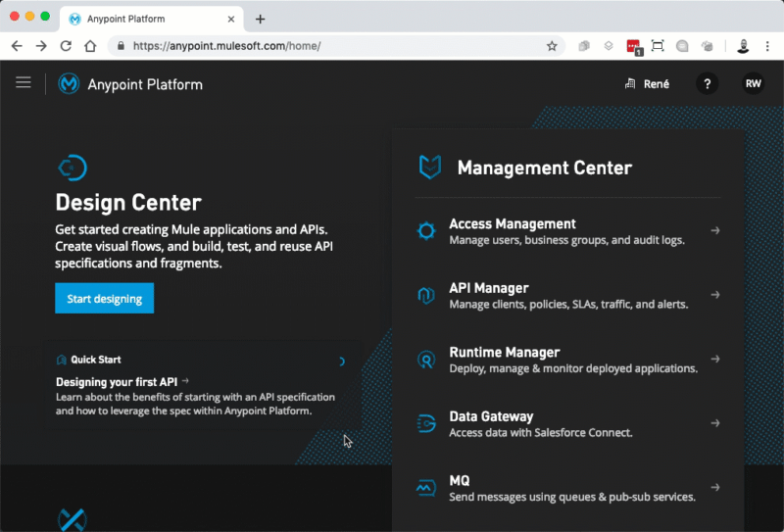The height and width of the screenshot is (532, 784).
Task: Click the Runtime Manager row arrow
Action: pyautogui.click(x=715, y=359)
